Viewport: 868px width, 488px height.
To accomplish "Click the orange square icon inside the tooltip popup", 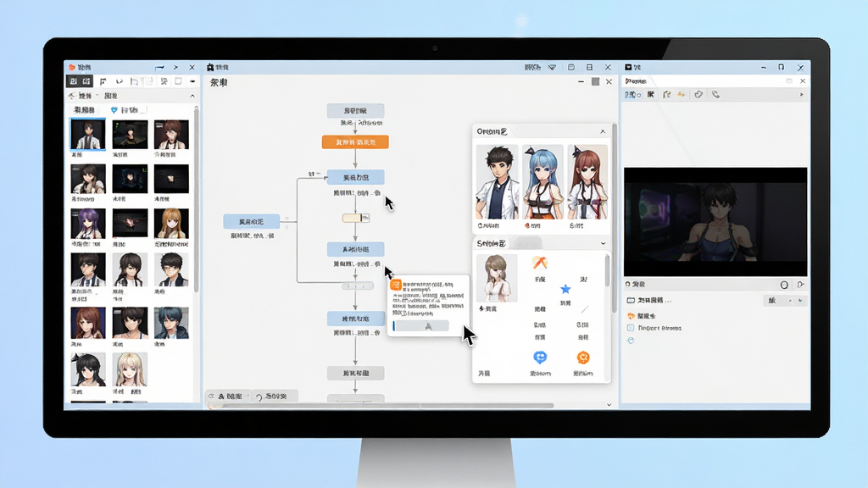I will [x=396, y=285].
